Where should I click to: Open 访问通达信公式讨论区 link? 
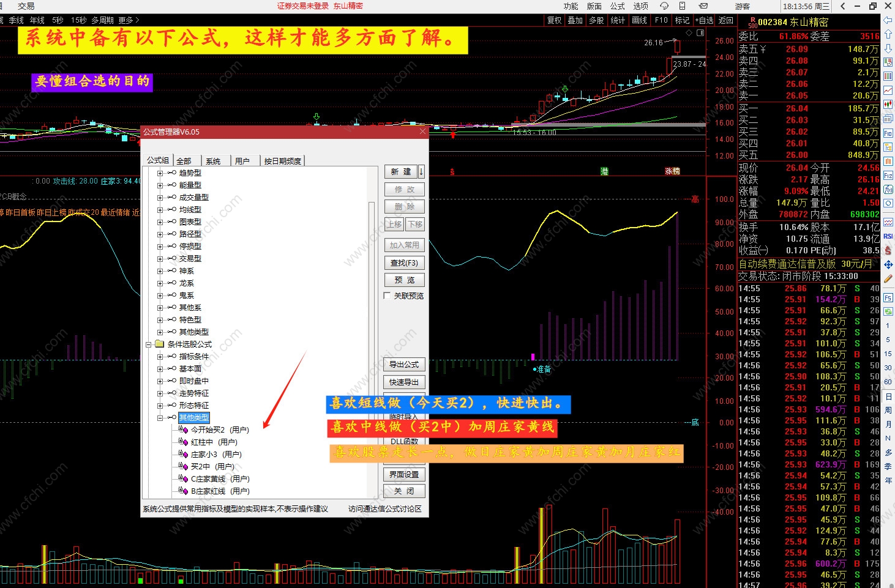coord(385,509)
